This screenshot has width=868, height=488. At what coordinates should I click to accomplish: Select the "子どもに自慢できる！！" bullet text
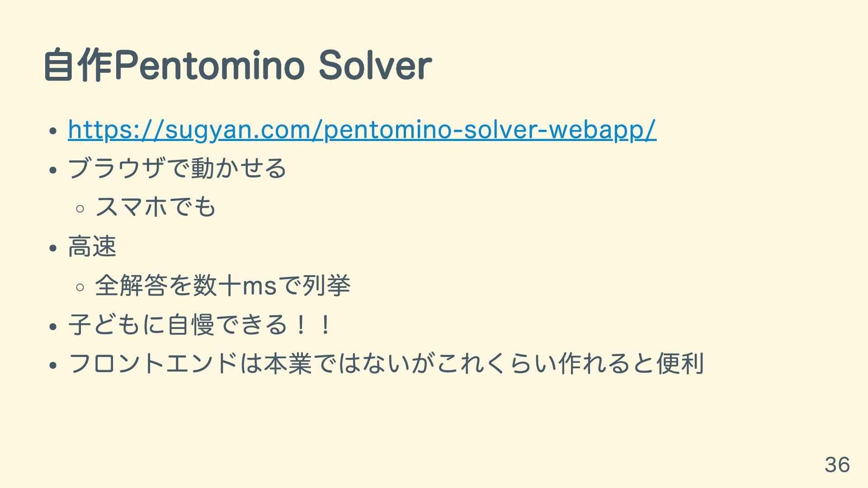click(200, 325)
